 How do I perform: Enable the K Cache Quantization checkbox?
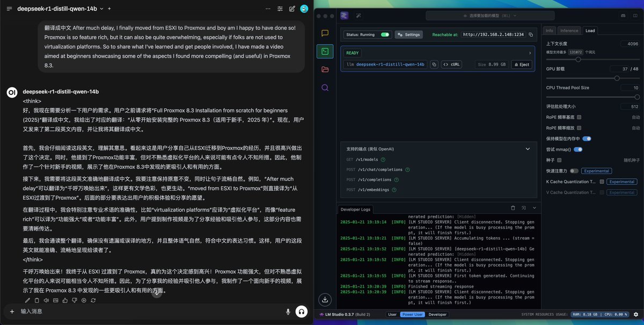(x=602, y=182)
